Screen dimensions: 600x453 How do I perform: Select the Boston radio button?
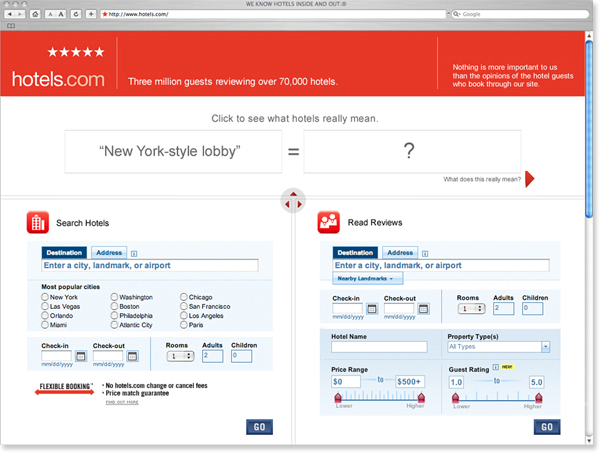tap(114, 306)
